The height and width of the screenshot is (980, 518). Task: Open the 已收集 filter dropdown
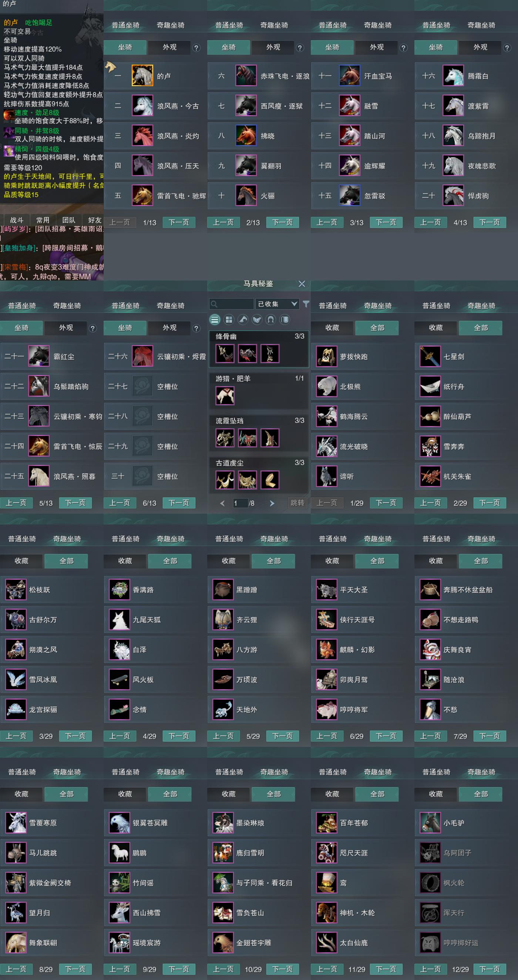[277, 303]
